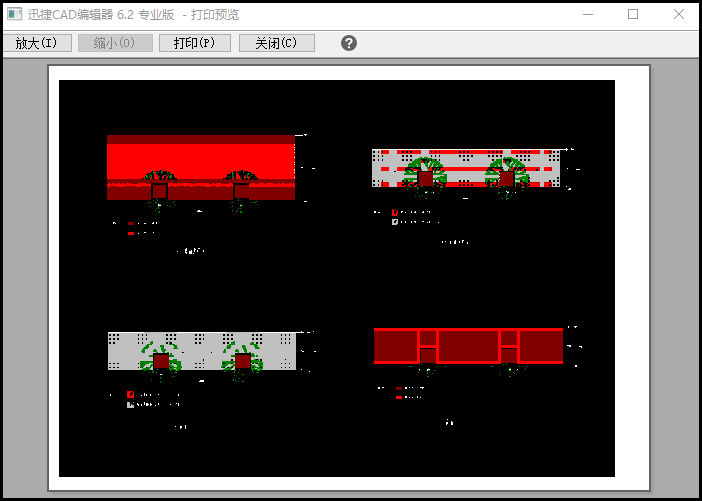Click the left dark red square in bottom-left drawing

tap(161, 361)
